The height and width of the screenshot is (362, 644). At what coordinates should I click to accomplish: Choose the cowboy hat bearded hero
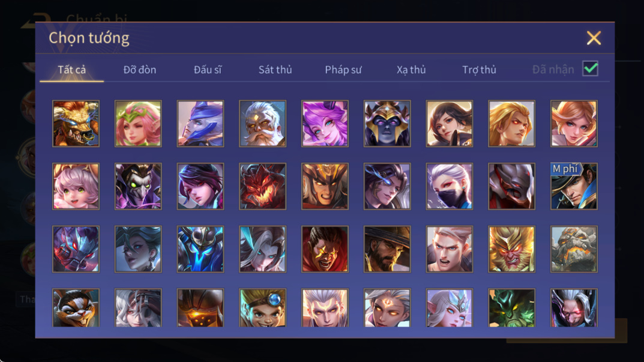click(387, 249)
